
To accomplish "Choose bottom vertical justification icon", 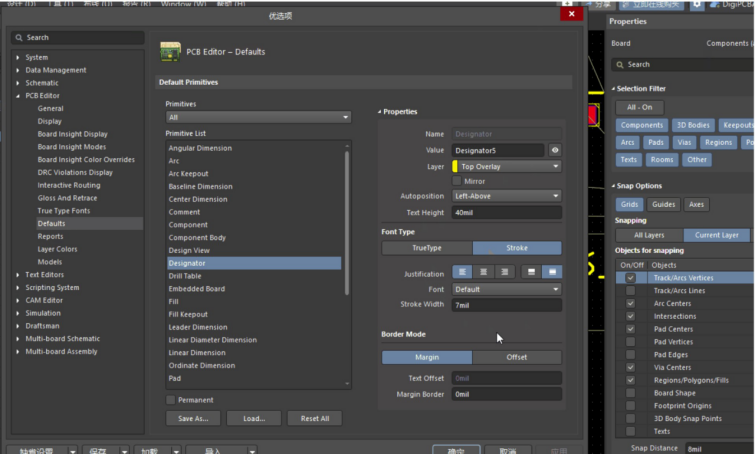I will (552, 272).
